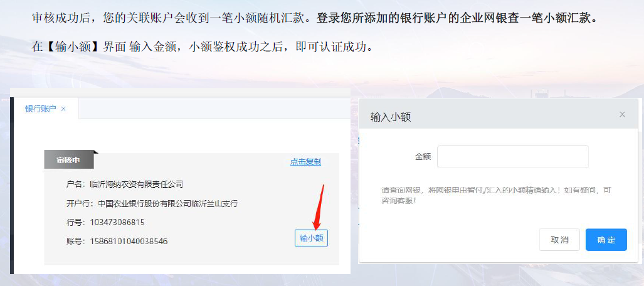Switch to the 银行账户 tab
The width and height of the screenshot is (644, 286).
click(40, 109)
